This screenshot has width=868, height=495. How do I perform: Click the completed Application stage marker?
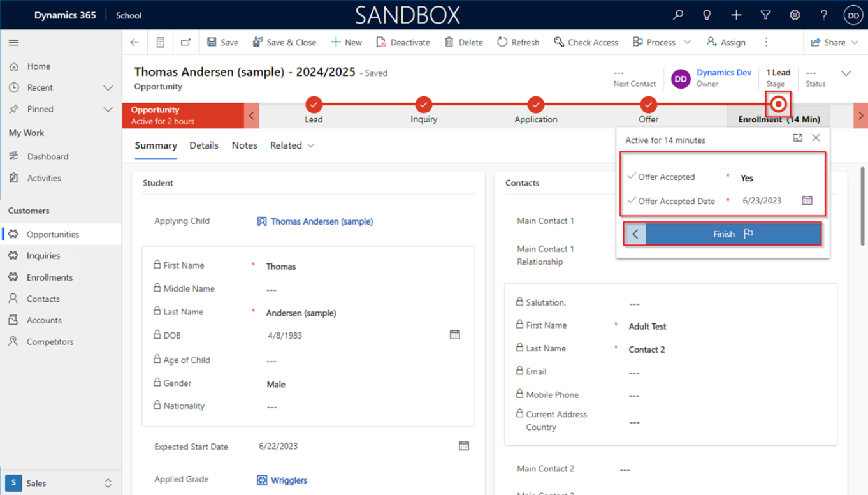point(536,104)
